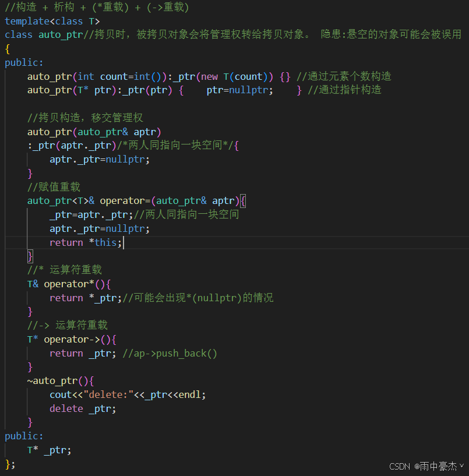Click the closing }; of the class
Image resolution: width=469 pixels, height=476 pixels.
[x=10, y=464]
